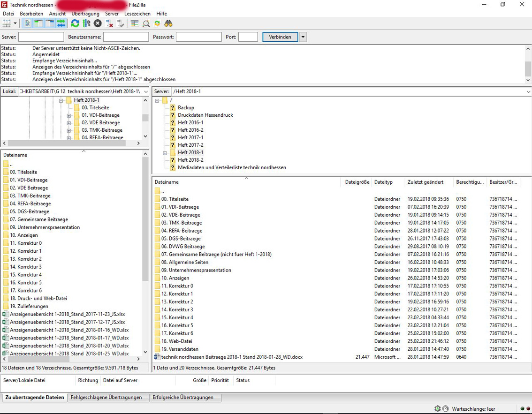Reconnect to the last server via toolbar icon
This screenshot has height=414, width=532.
pyautogui.click(x=121, y=23)
